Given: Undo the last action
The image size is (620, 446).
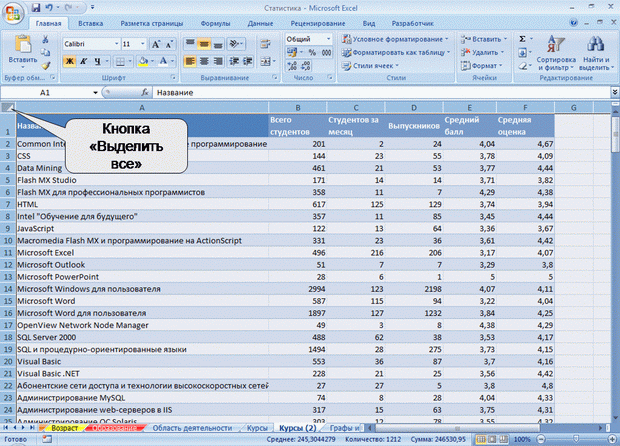Looking at the screenshot, I should pos(49,8).
